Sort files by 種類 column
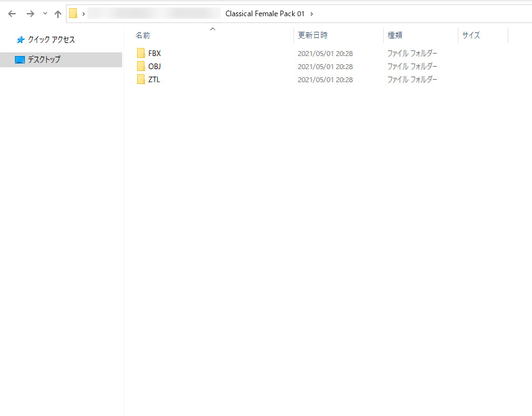Image resolution: width=532 pixels, height=416 pixels. 395,35
